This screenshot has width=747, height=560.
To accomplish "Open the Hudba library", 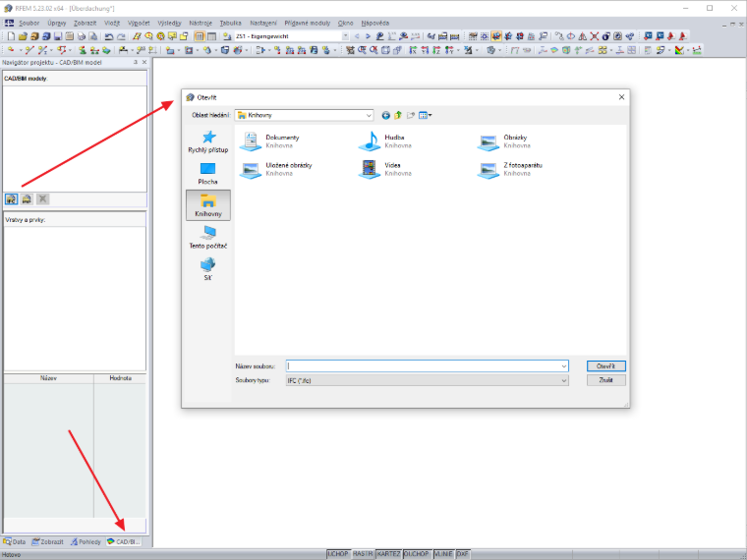I will coord(385,141).
